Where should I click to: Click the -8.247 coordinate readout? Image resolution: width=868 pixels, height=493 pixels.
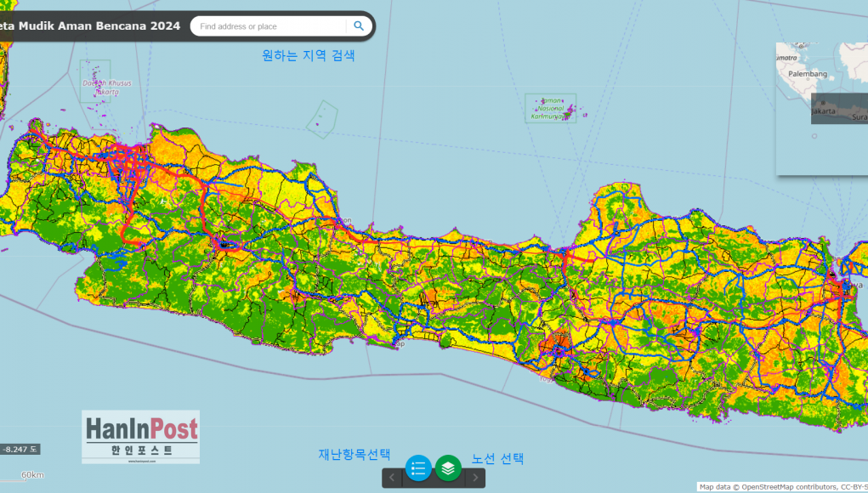click(x=19, y=449)
